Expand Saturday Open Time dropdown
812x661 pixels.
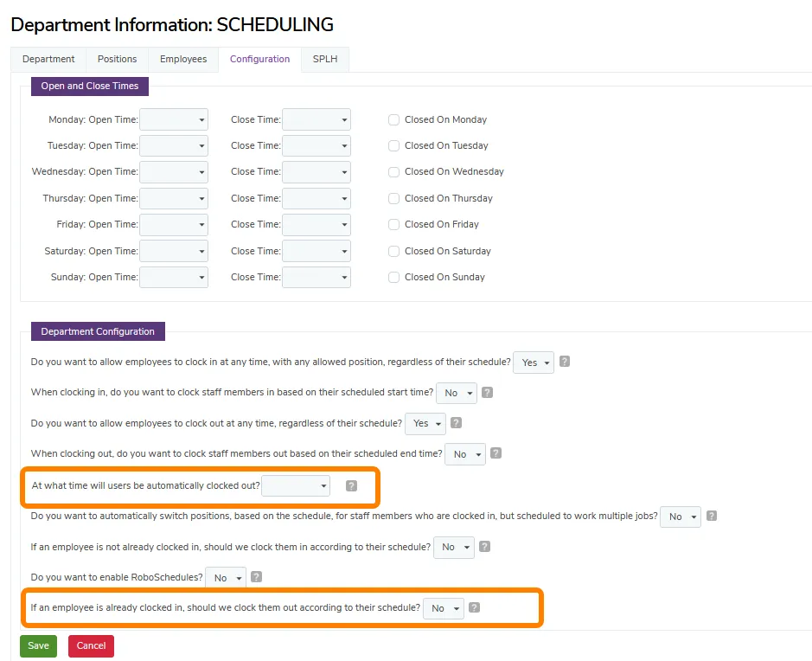pyautogui.click(x=174, y=251)
